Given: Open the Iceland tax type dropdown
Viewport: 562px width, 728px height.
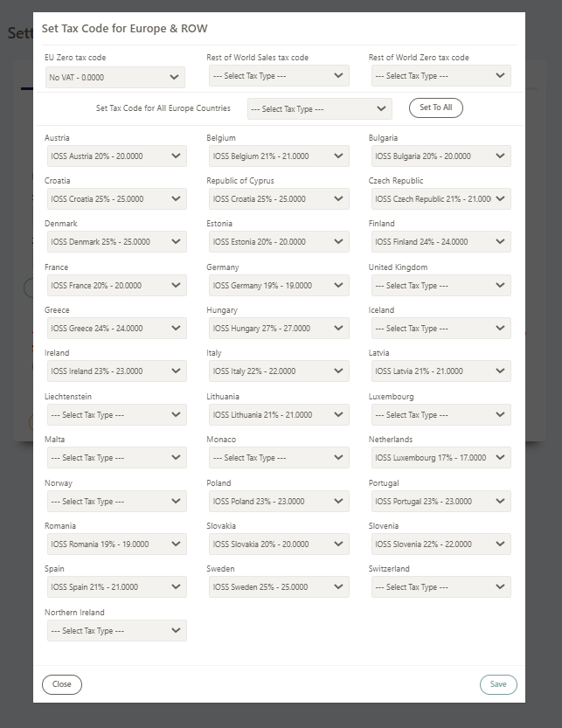Looking at the screenshot, I should pos(441,329).
